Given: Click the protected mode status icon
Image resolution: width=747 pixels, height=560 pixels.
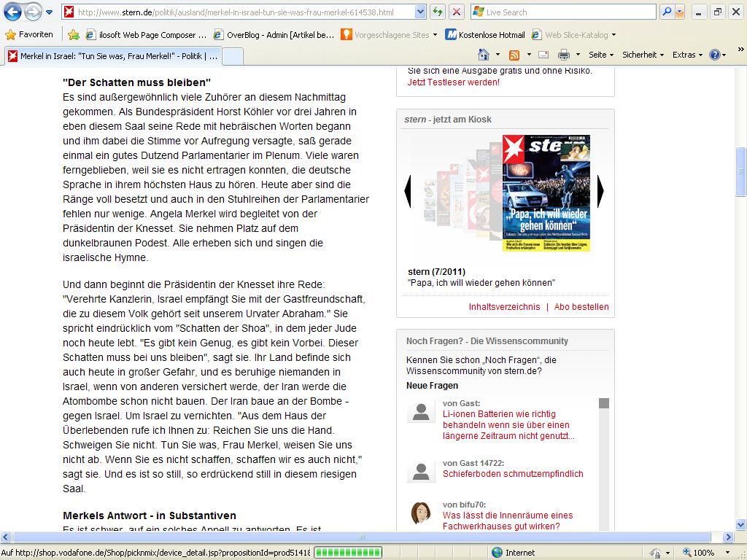Looking at the screenshot, I should coord(656,553).
